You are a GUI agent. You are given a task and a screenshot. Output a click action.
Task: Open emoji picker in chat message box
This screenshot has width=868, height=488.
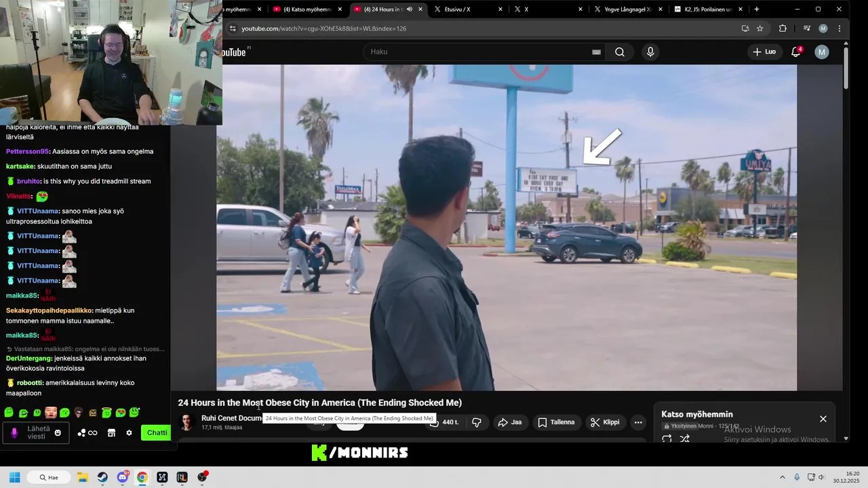click(58, 433)
